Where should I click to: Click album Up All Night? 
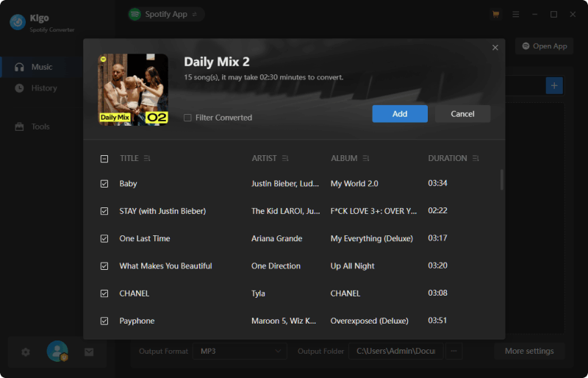coord(353,266)
